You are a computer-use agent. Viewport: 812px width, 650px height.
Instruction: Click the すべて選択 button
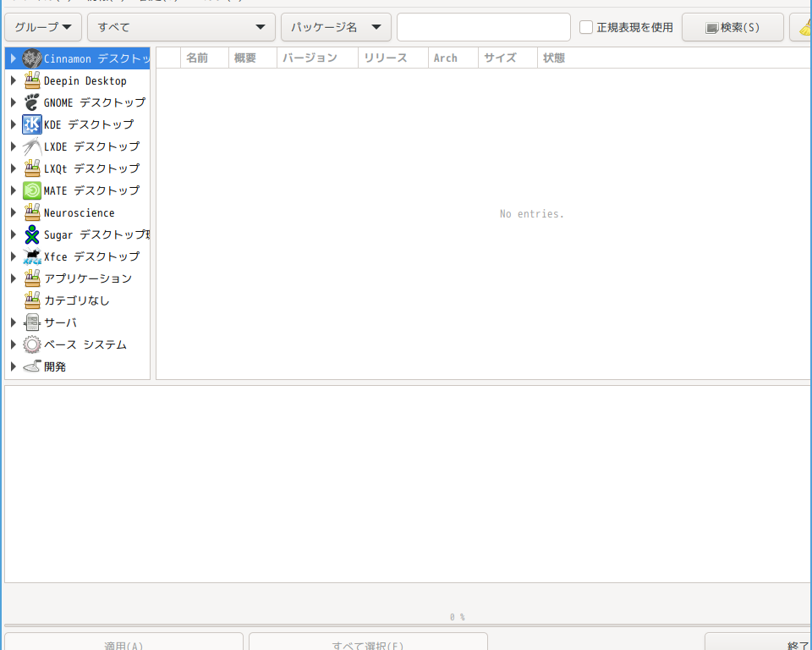pyautogui.click(x=368, y=642)
